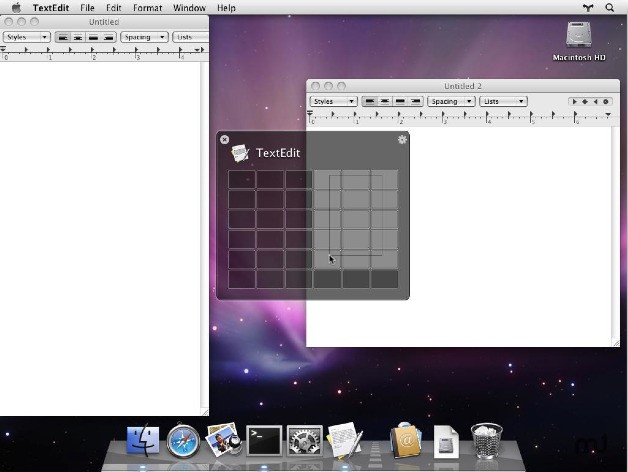
Task: Click the Spotlight magnifying glass icon
Action: (x=609, y=7)
